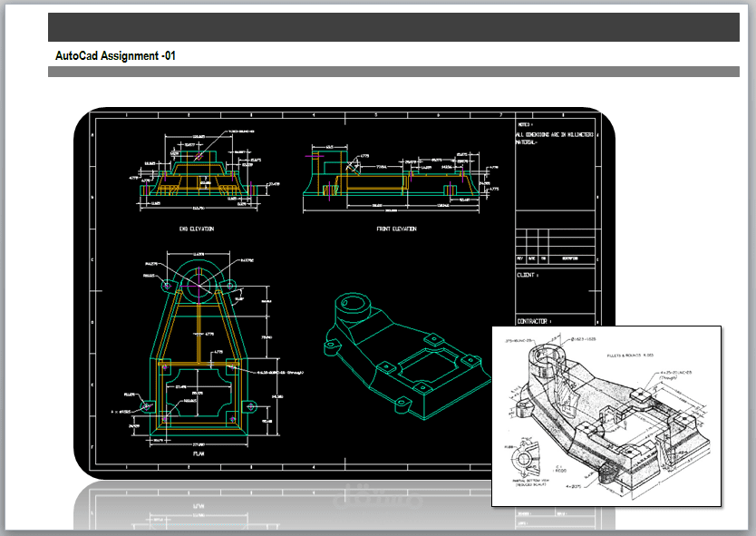Click the "AutoCad Assignment -01" heading
The image size is (756, 536).
pos(116,54)
